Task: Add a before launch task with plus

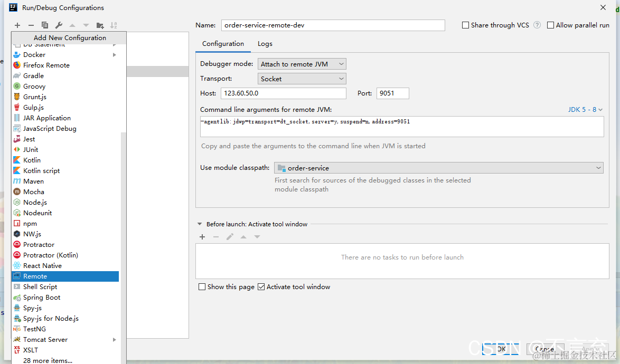Action: (x=202, y=237)
